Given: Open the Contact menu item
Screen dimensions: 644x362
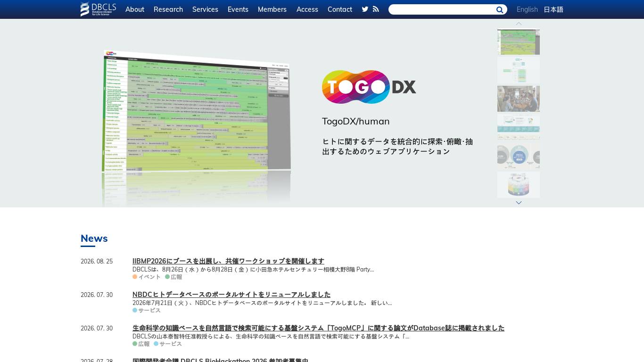Looking at the screenshot, I should pyautogui.click(x=340, y=9).
